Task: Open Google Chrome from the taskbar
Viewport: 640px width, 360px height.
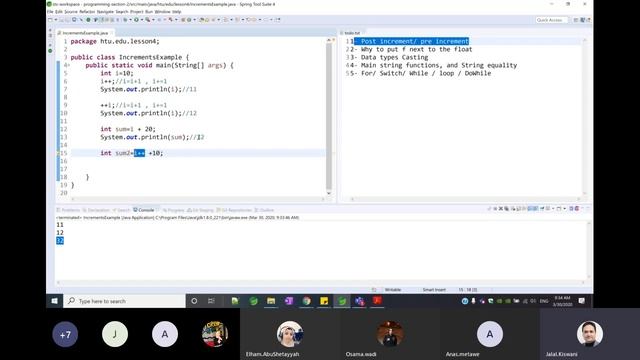Action: [x=307, y=301]
